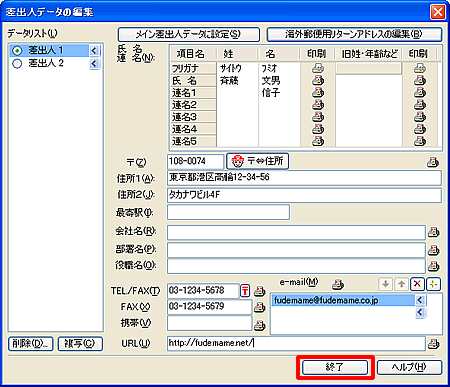Toggle print icon for 携帯 field
Screen dimensions: 450x387
click(x=259, y=325)
